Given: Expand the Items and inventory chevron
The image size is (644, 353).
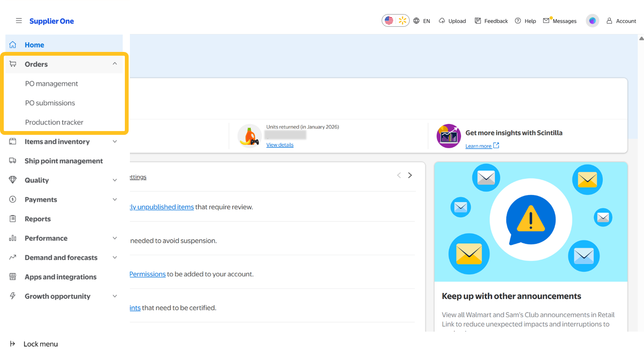Looking at the screenshot, I should click(x=115, y=142).
